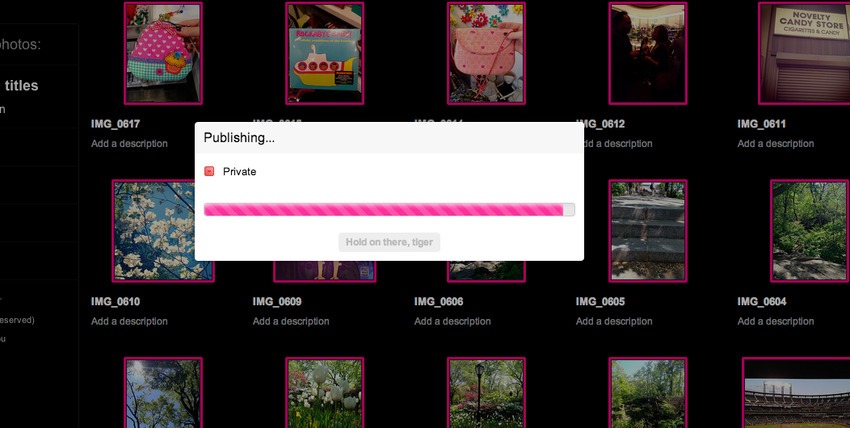Viewport: 850px width, 428px height.
Task: Edit the IMG_0617 title
Action: pyautogui.click(x=115, y=124)
